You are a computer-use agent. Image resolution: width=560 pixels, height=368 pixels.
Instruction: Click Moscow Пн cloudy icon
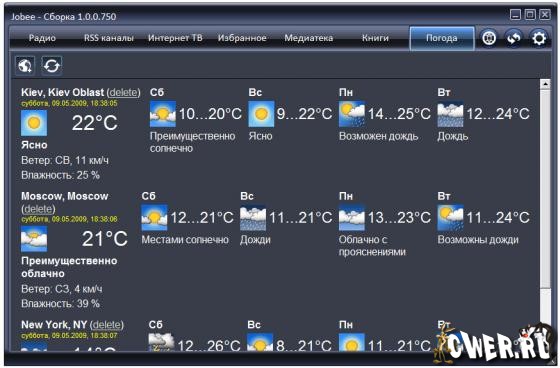click(x=352, y=218)
